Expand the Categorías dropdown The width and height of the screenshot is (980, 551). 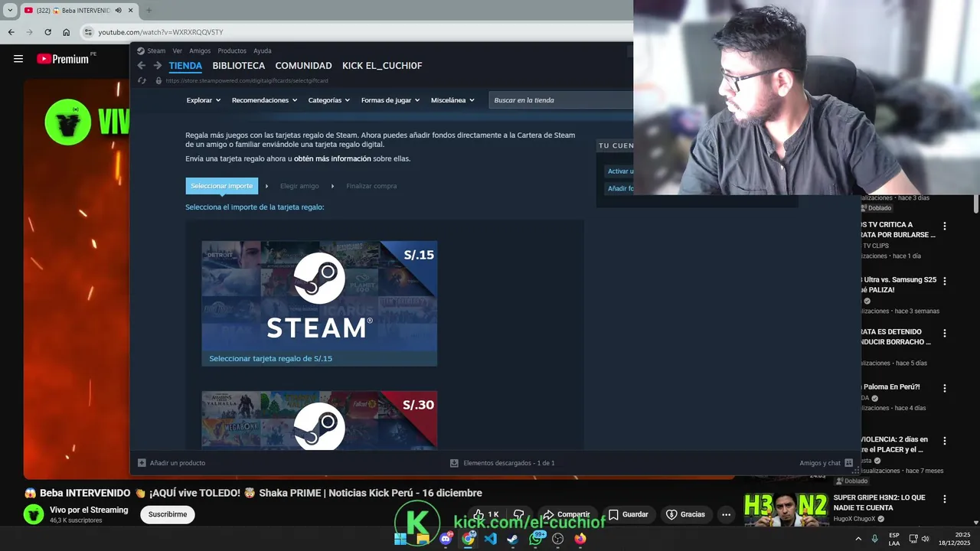[329, 100]
